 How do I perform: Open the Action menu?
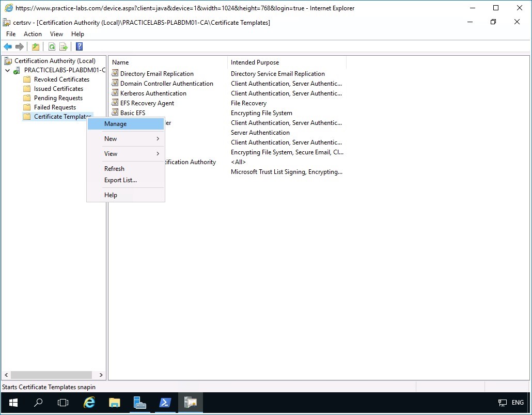point(33,34)
